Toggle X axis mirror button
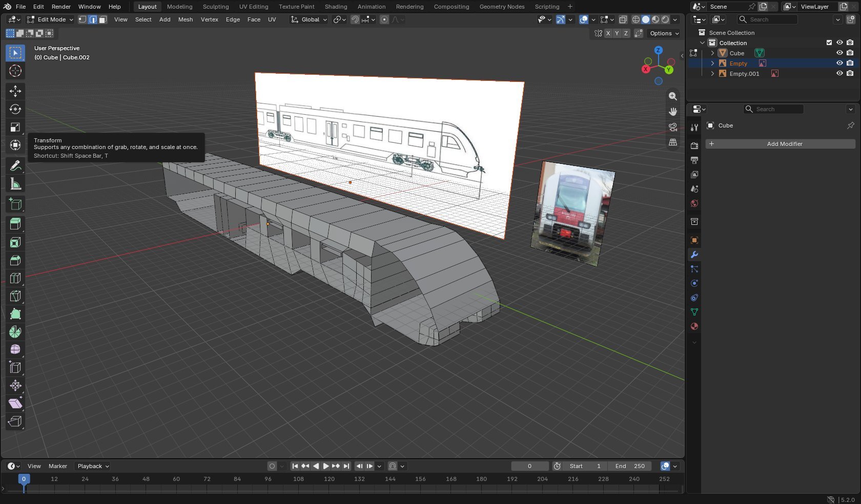Viewport: 861px width, 504px height. tap(608, 33)
